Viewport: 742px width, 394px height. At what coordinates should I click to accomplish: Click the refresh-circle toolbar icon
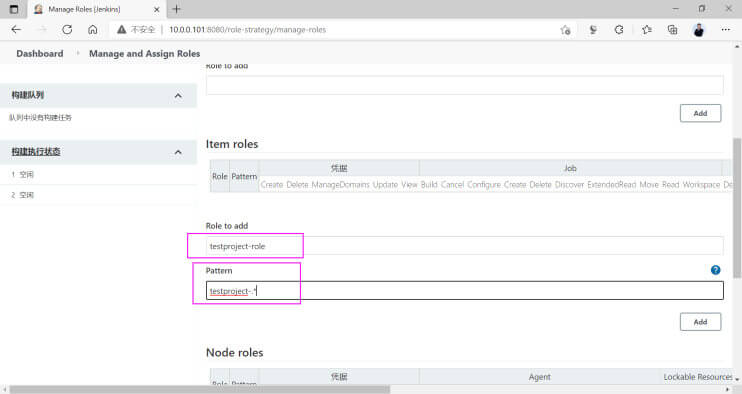coord(619,30)
